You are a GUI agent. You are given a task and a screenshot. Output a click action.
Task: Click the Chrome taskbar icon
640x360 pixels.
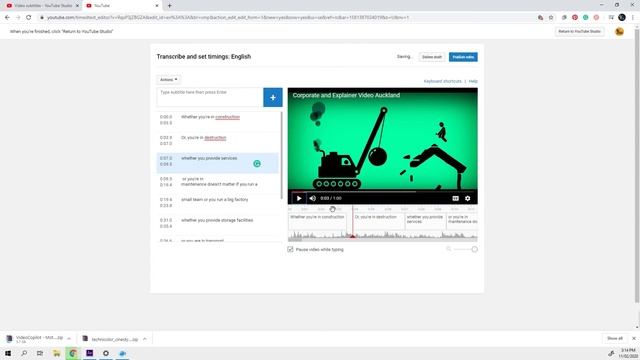[x=73, y=353]
